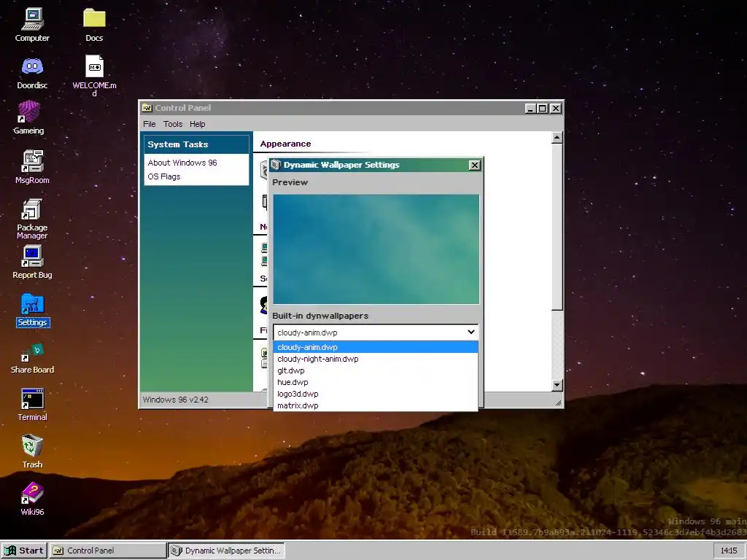Image resolution: width=747 pixels, height=560 pixels.
Task: Click the Control Panel title bar icon
Action: 147,108
